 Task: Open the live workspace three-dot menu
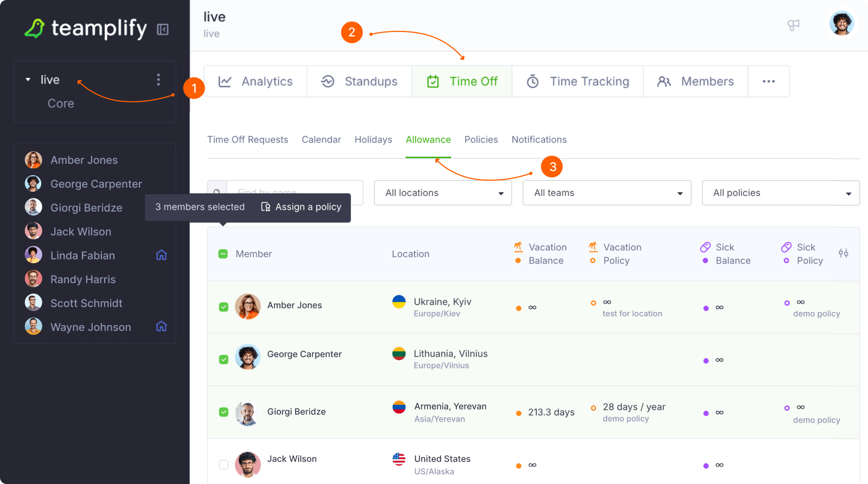click(x=158, y=80)
